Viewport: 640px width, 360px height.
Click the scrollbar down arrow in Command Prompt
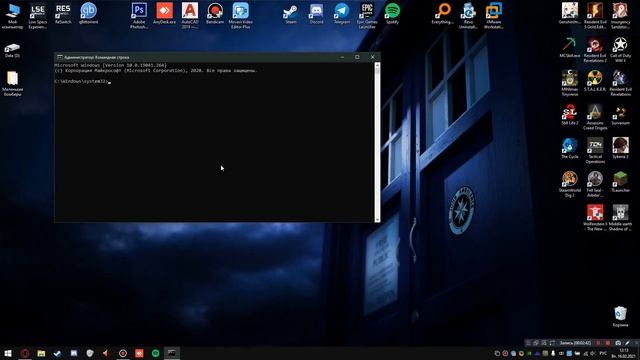tap(377, 220)
